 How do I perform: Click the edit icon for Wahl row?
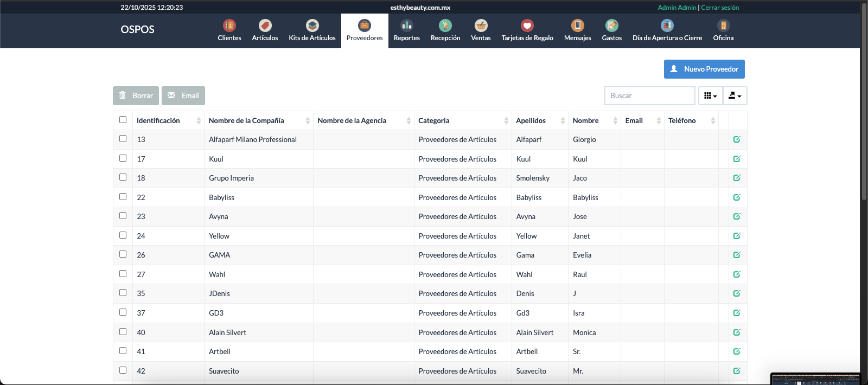pyautogui.click(x=737, y=274)
